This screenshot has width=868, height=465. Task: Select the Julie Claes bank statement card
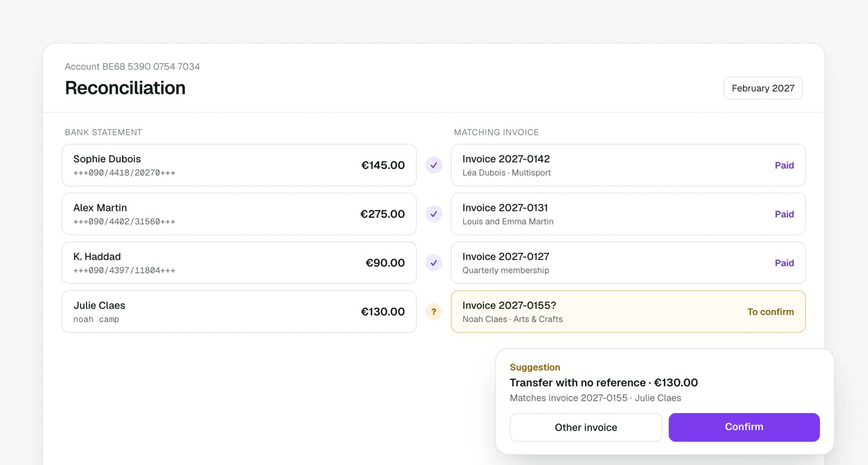[x=239, y=312]
